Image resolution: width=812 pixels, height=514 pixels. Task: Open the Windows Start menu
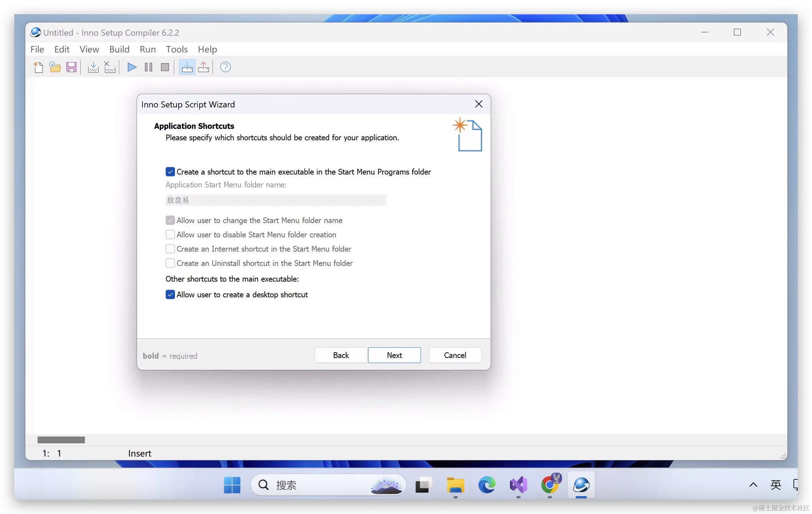coord(232,485)
